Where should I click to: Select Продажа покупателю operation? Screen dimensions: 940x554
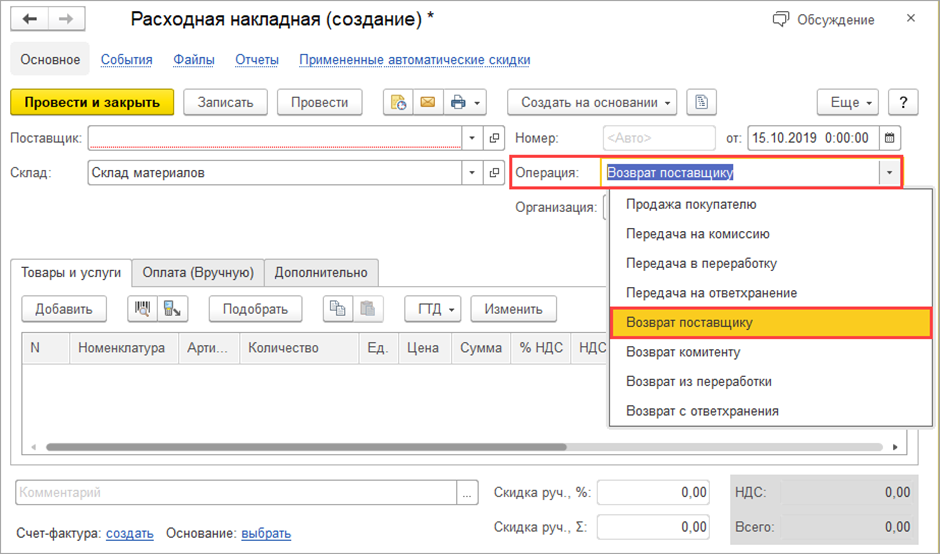click(770, 204)
